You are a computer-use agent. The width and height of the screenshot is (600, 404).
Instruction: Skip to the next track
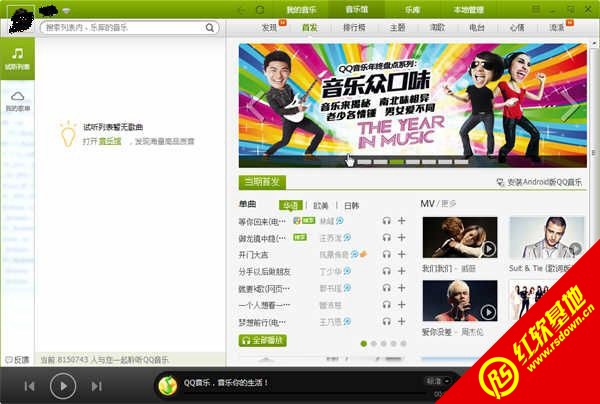pos(96,386)
